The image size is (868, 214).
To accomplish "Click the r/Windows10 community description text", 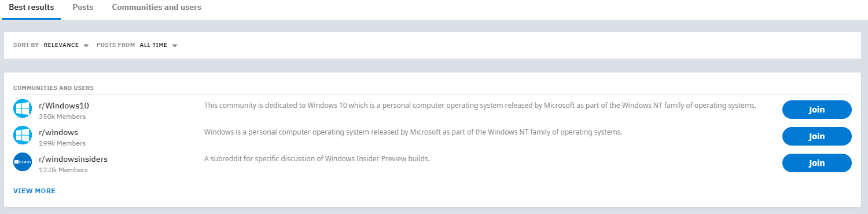I will tap(480, 106).
